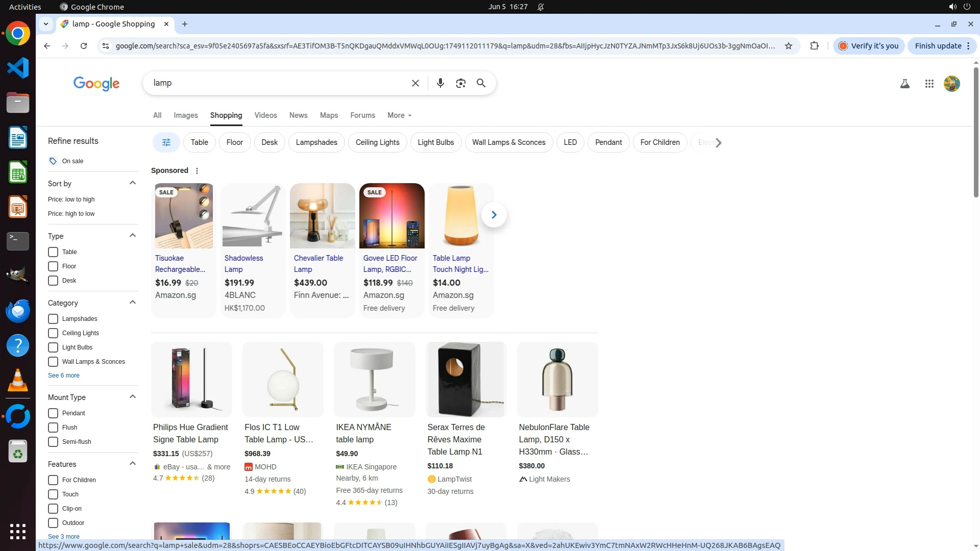Click the filters tune icon chip
The height and width of the screenshot is (551, 980).
(x=166, y=142)
